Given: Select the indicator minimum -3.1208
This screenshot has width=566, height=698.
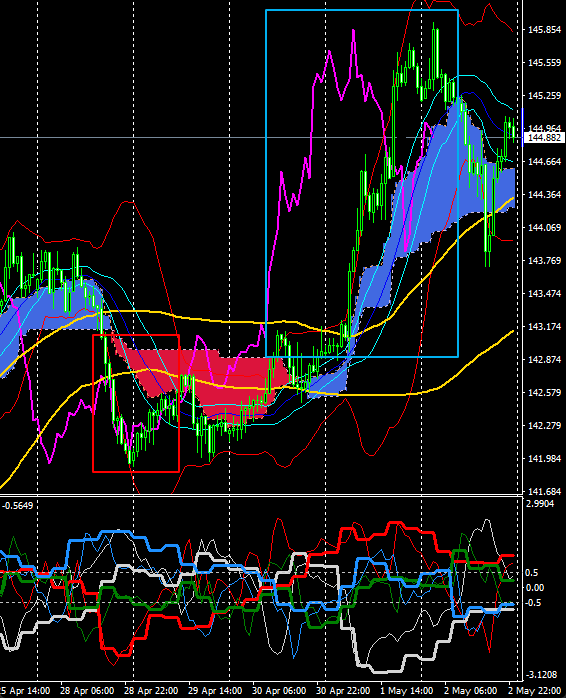Looking at the screenshot, I should click(x=542, y=674).
